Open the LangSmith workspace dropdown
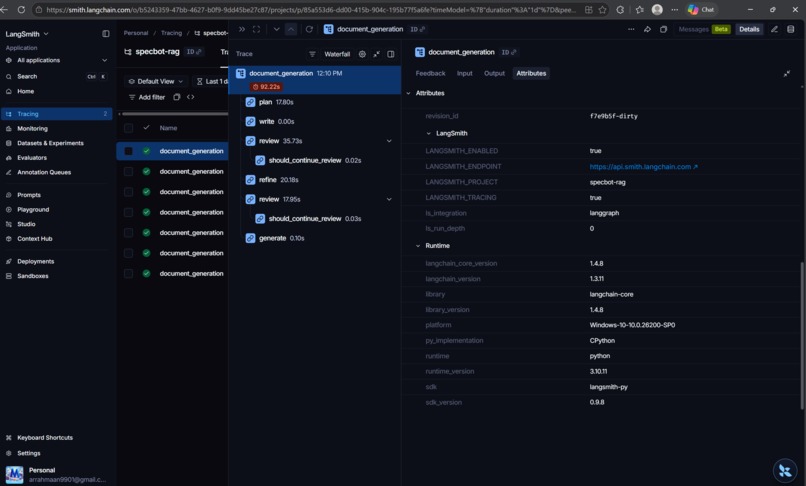 (x=27, y=34)
